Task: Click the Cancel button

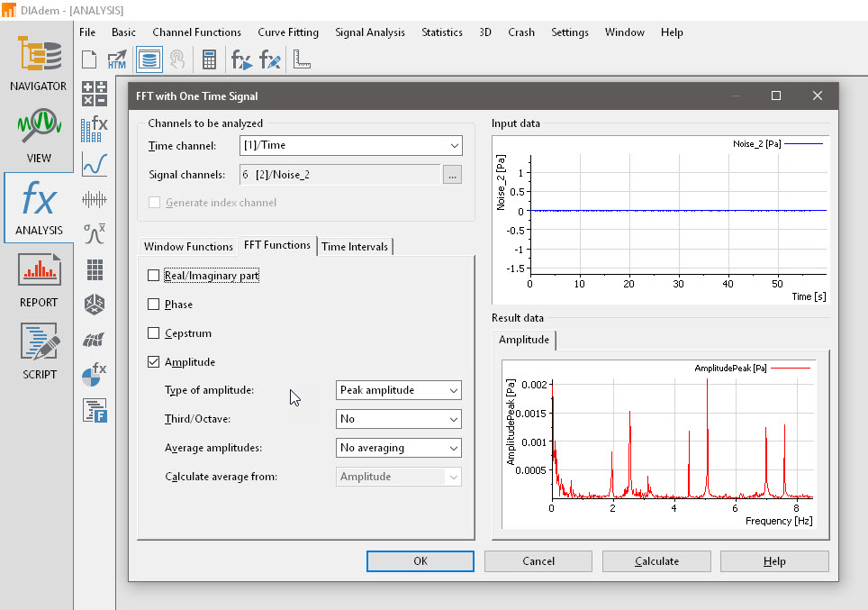Action: [538, 561]
